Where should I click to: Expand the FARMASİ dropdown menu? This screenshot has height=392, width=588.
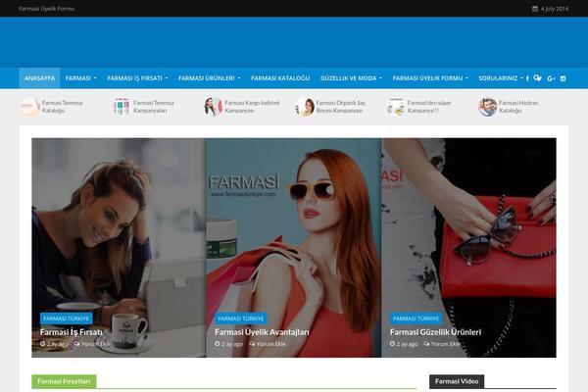point(80,78)
